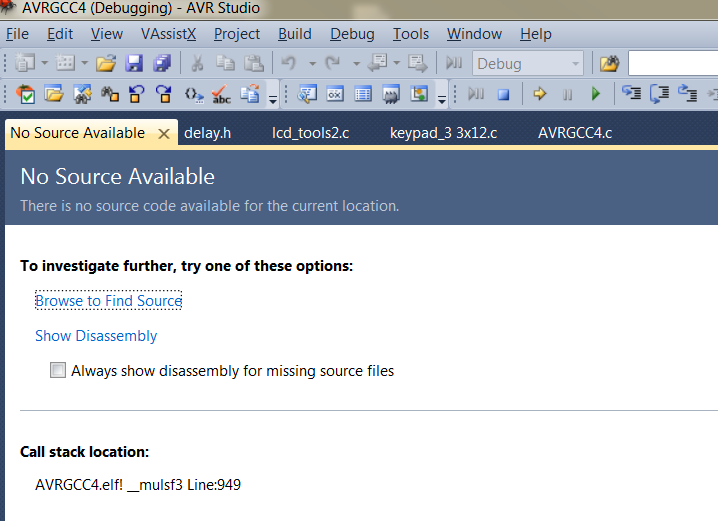This screenshot has height=521, width=718.
Task: Click the window with magnifier icon
Action: tap(307, 94)
